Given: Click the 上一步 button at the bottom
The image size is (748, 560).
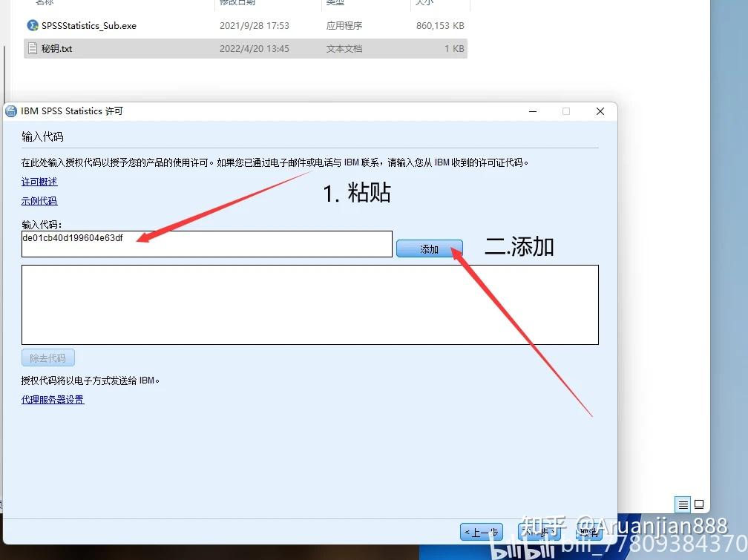Looking at the screenshot, I should click(x=481, y=532).
